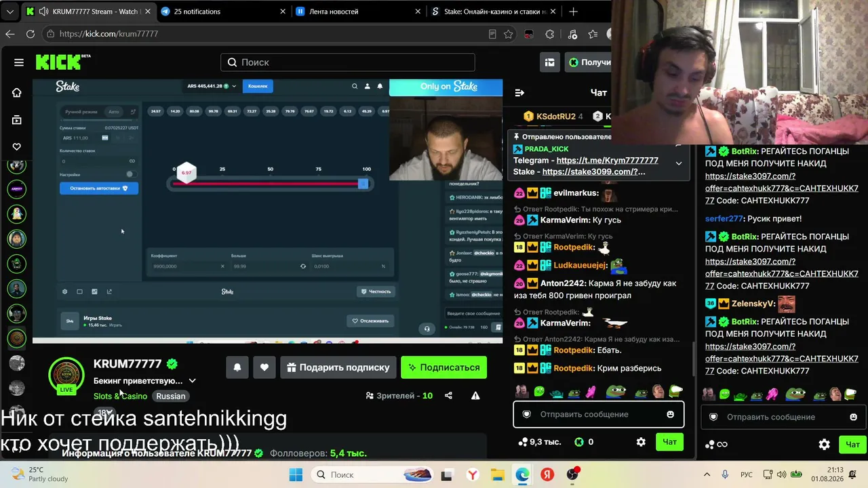Adjust the Stake dice range slider handle
Viewport: 868px width, 488px height.
363,184
